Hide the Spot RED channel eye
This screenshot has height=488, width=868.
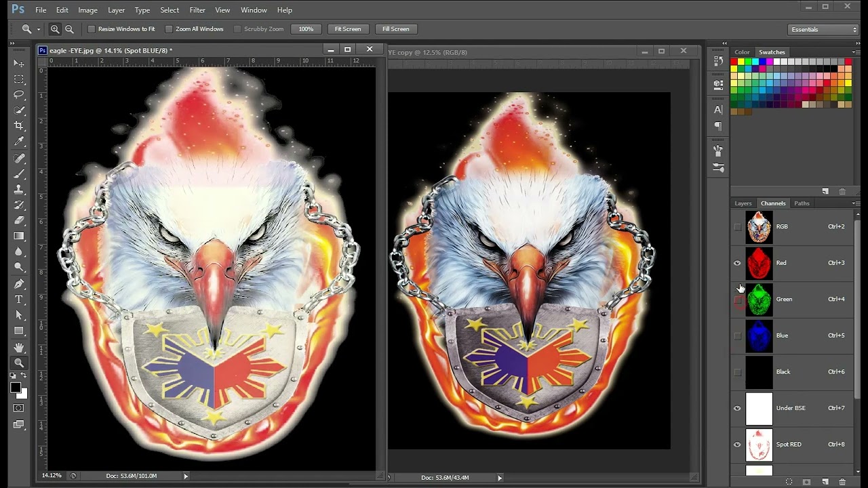738,445
